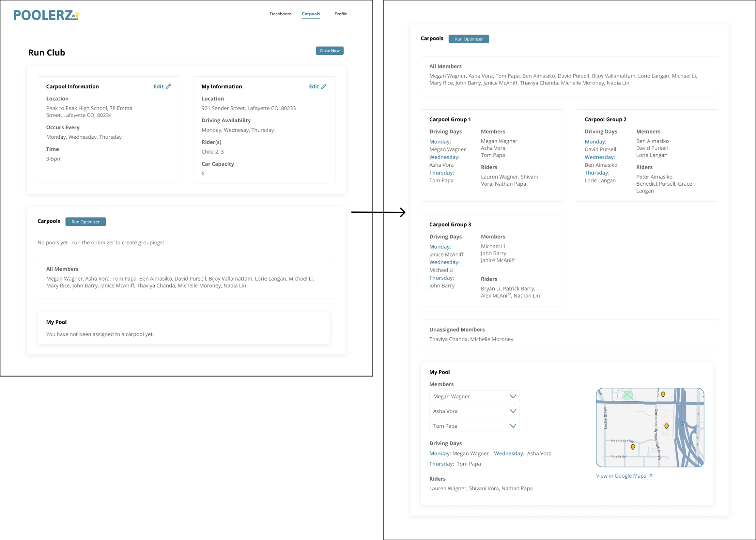
Task: Click the map thumbnail in My Pool
Action: coord(650,428)
